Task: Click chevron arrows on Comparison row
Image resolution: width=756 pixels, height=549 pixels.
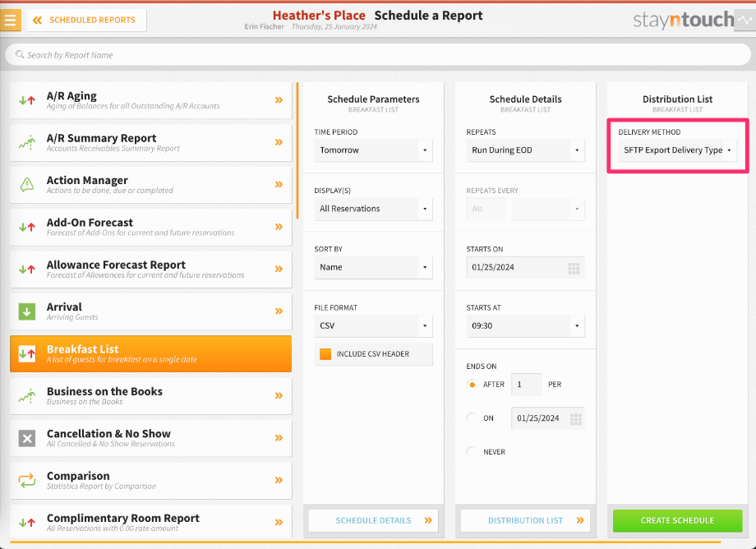Action: (x=279, y=480)
